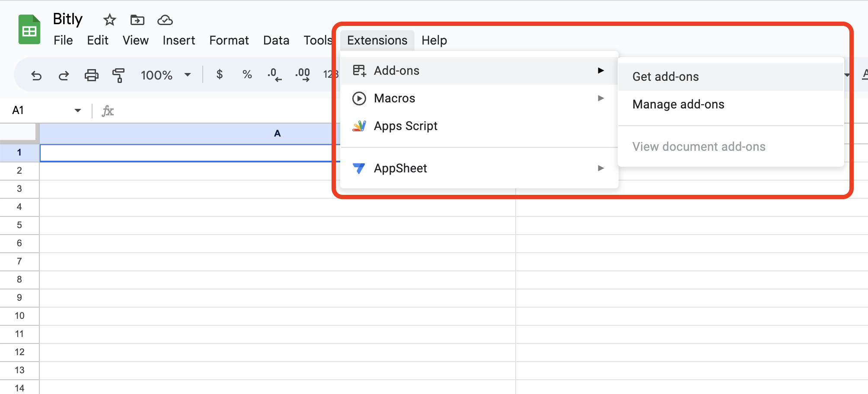Screen dimensions: 868x394
Task: Click the Redo arrow icon
Action: point(64,76)
